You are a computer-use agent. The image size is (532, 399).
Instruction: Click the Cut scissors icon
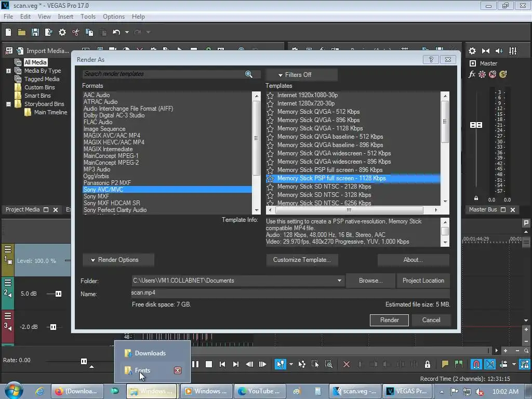coord(76,32)
